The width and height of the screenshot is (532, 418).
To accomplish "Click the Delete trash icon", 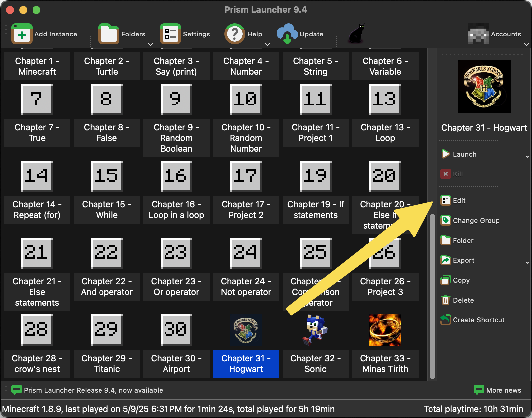I will 445,300.
